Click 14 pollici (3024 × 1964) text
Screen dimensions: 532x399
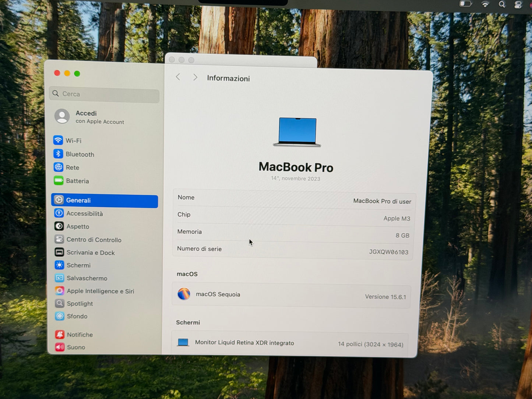point(370,344)
